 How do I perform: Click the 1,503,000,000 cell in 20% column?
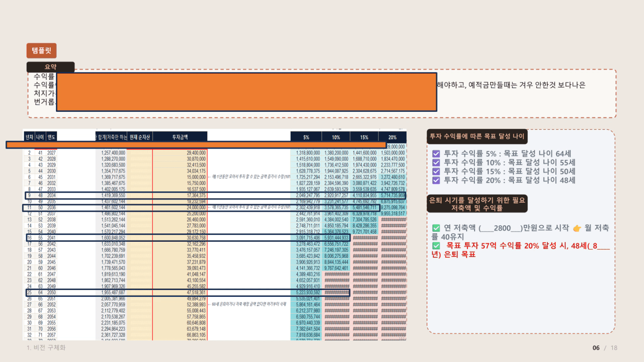tap(393, 153)
